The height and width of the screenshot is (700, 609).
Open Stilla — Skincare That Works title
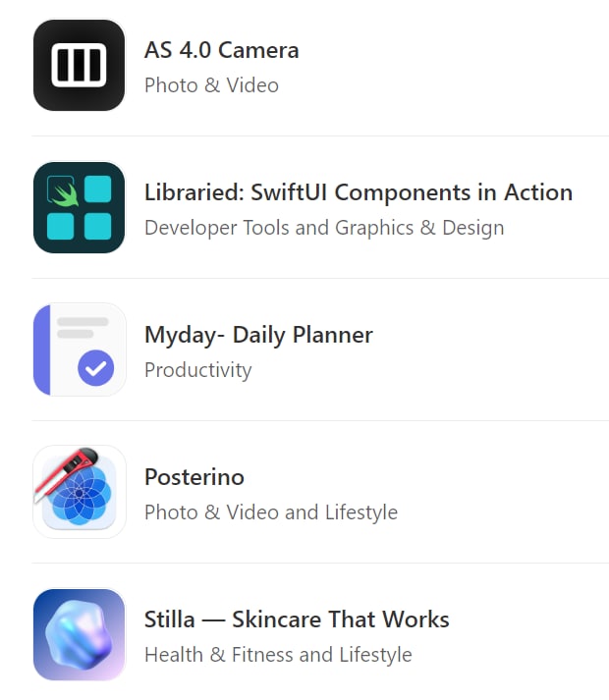(296, 619)
